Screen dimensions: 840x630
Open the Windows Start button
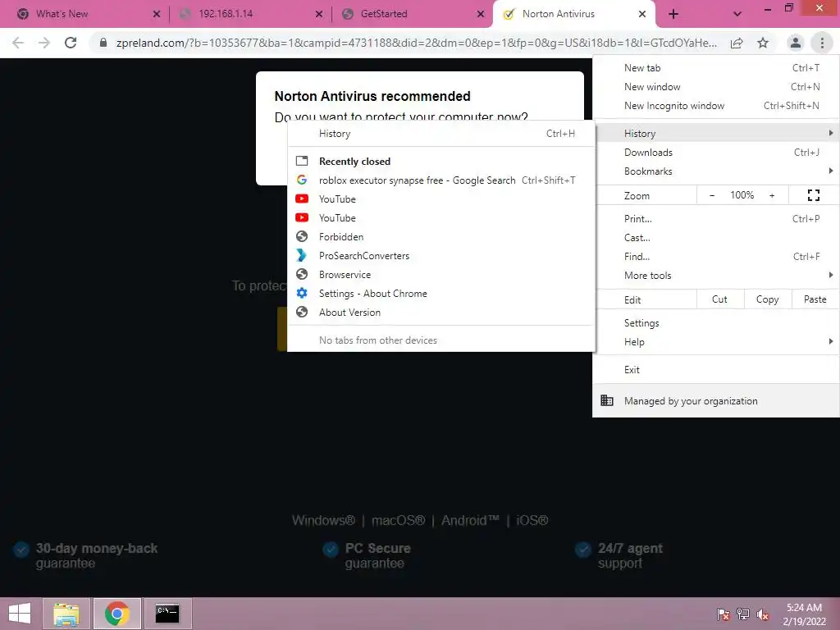point(20,614)
